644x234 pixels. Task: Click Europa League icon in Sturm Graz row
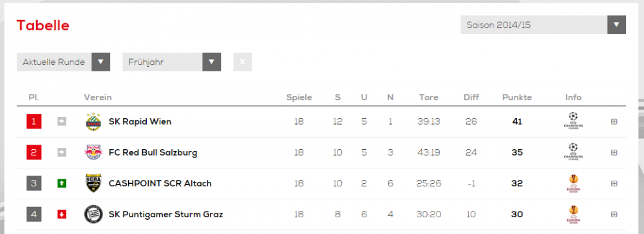573,214
